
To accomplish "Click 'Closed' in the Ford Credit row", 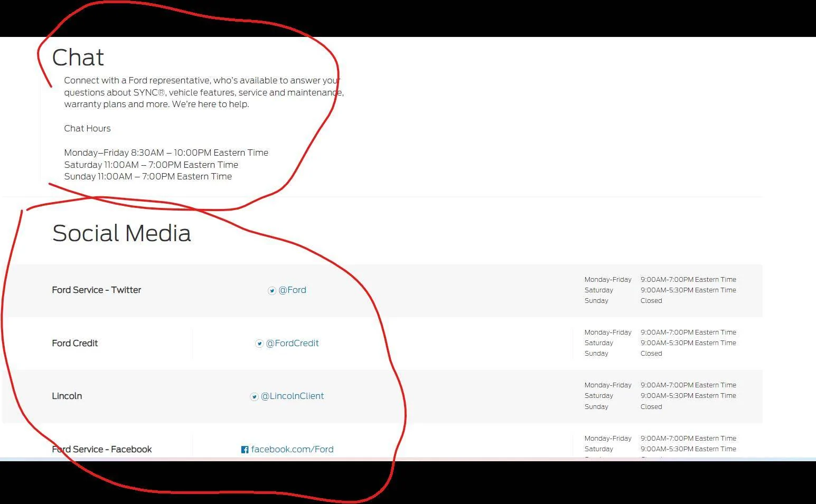I will click(x=651, y=353).
